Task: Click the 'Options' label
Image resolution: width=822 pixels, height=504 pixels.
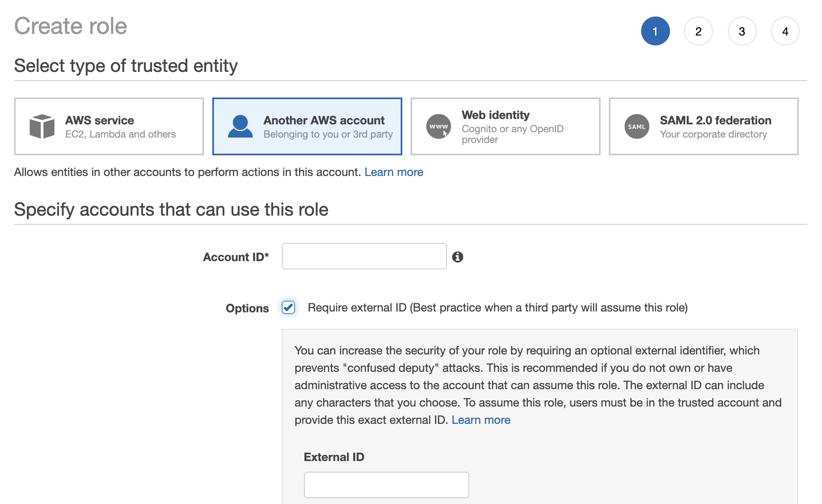Action: click(x=247, y=308)
